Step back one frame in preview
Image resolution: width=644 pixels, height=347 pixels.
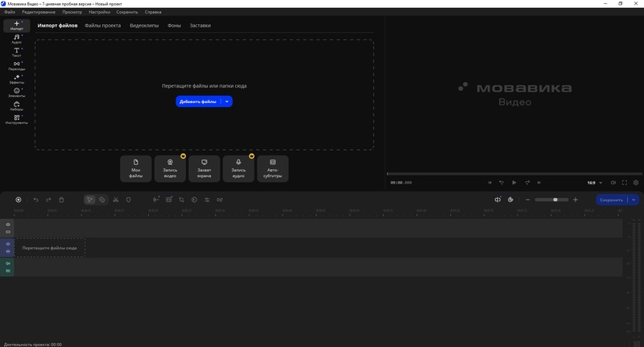(x=502, y=182)
